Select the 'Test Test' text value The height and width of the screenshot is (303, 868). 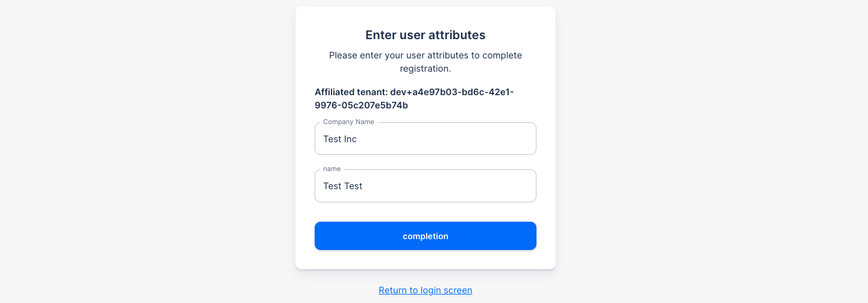(343, 186)
